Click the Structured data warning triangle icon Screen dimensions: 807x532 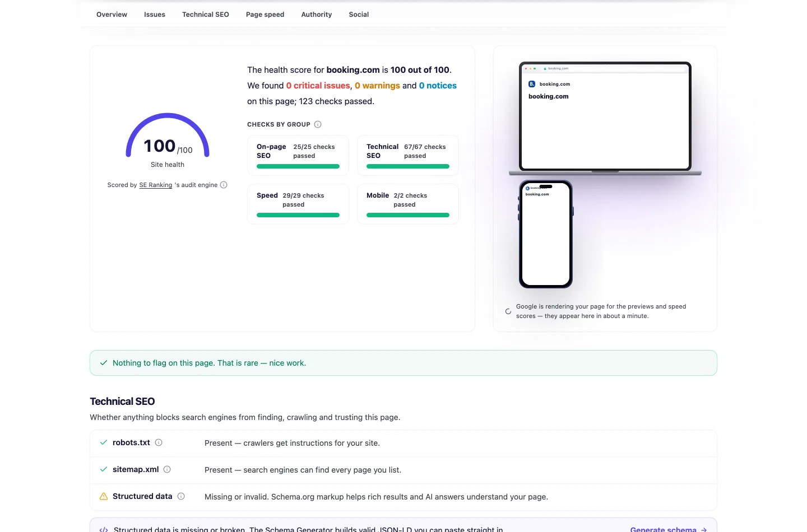point(104,496)
